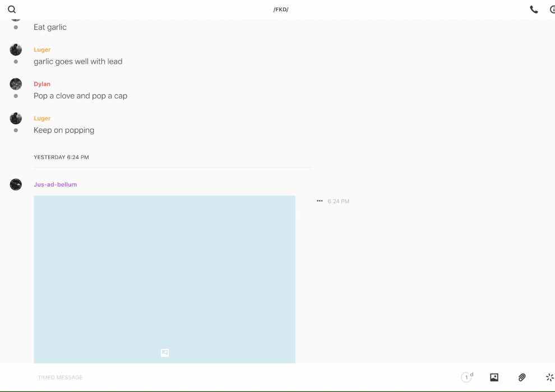
Task: Click Dylan's profile avatar
Action: [x=16, y=84]
